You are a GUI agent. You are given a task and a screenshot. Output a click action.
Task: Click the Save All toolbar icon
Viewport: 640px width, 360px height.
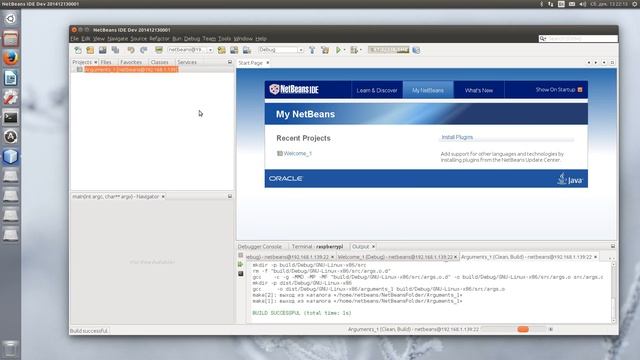[x=116, y=50]
